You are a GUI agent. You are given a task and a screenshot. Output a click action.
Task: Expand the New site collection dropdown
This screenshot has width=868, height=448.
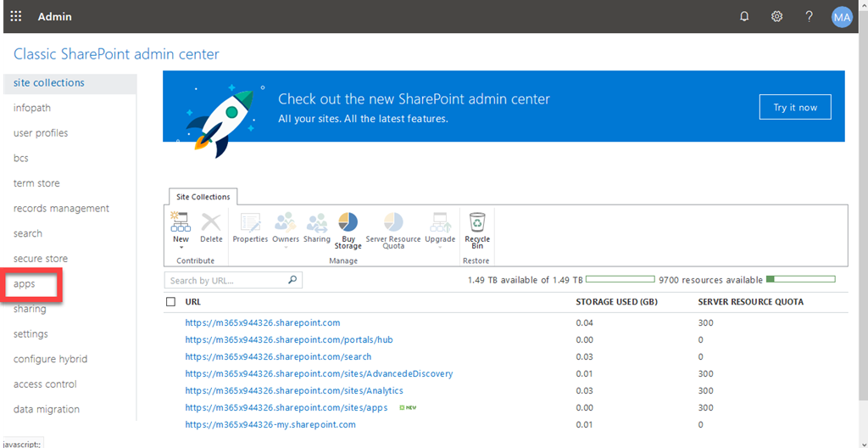(181, 247)
